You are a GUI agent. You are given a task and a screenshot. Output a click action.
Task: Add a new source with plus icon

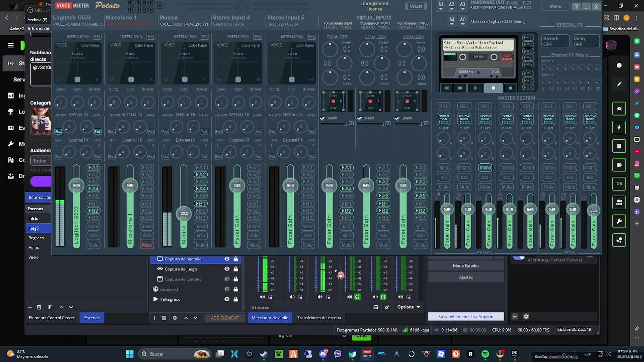tap(154, 318)
